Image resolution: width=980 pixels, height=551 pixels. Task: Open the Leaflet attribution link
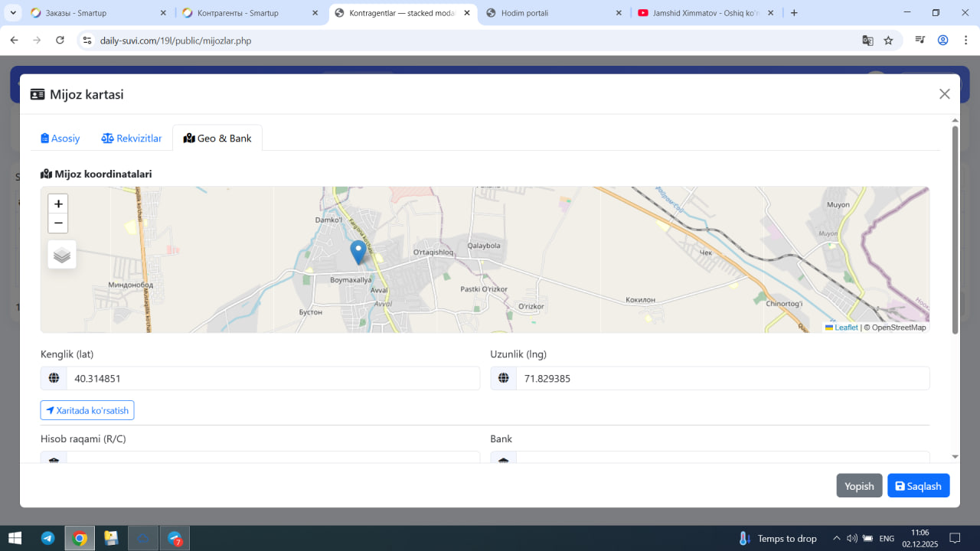[x=845, y=328]
